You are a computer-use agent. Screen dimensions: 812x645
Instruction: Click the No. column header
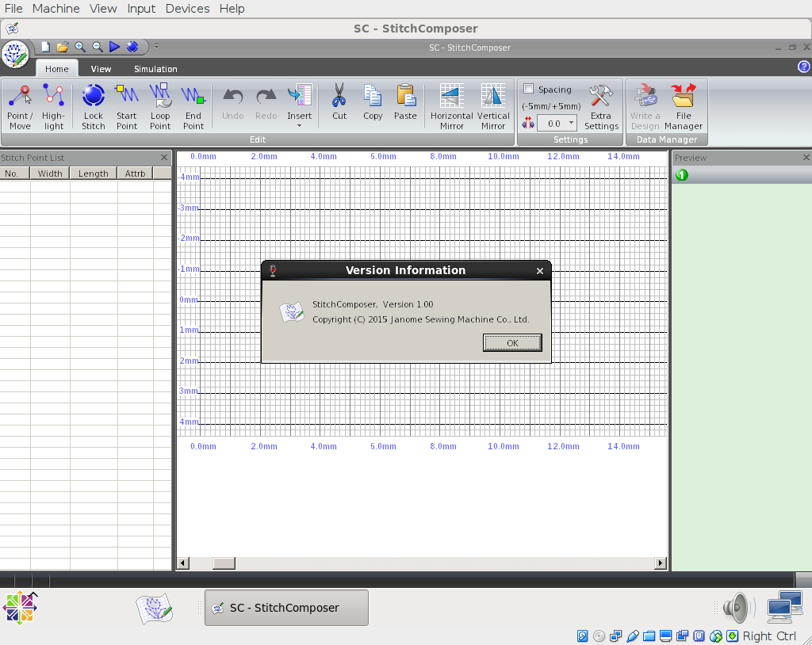(14, 174)
